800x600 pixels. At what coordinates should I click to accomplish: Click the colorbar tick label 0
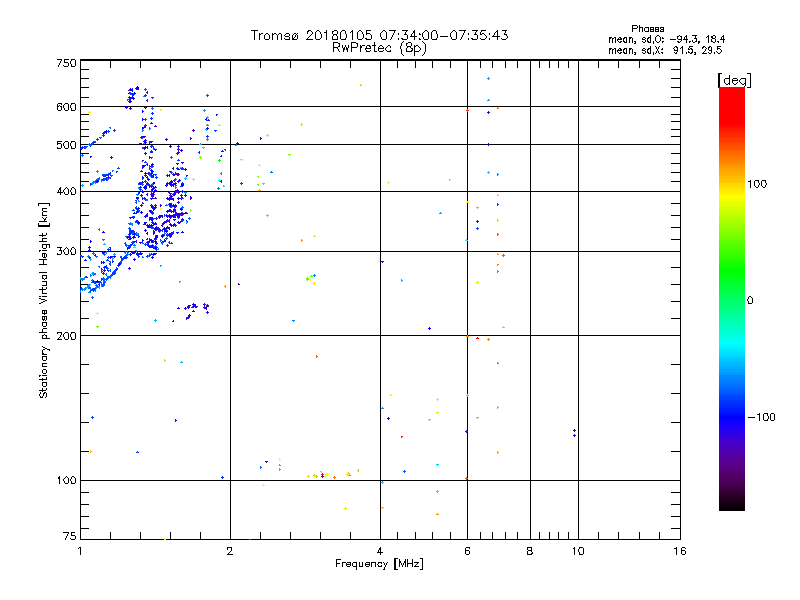[750, 301]
